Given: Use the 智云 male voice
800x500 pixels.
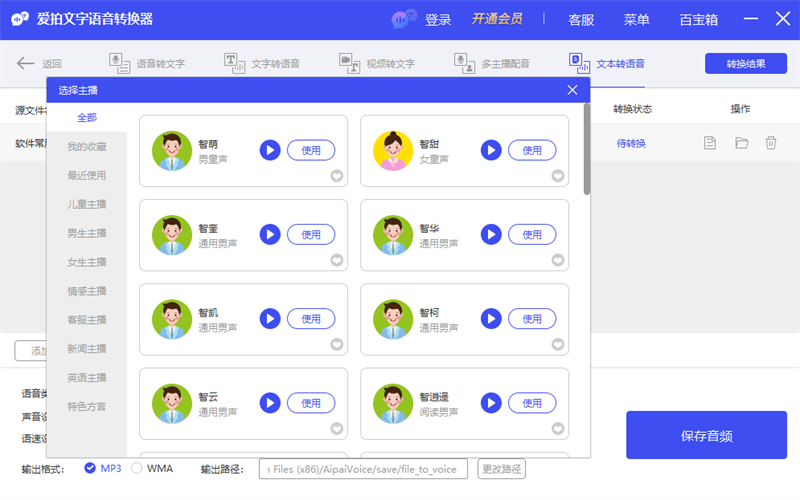Looking at the screenshot, I should click(x=311, y=403).
